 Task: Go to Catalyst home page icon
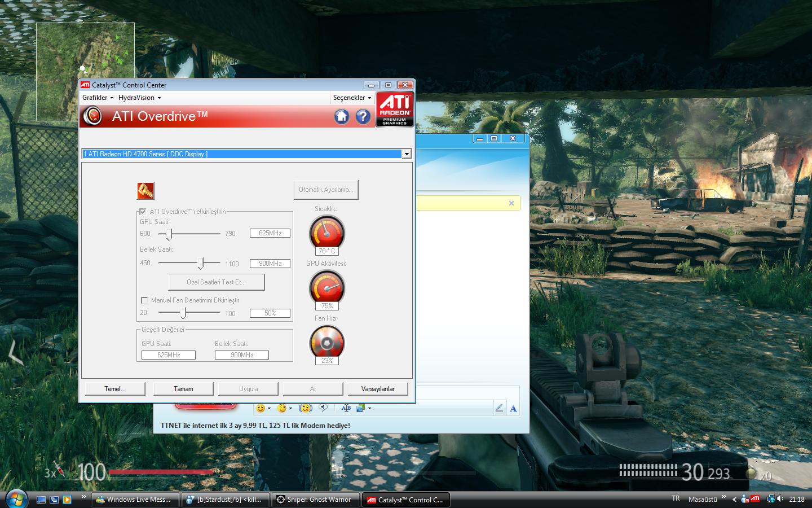pos(341,116)
